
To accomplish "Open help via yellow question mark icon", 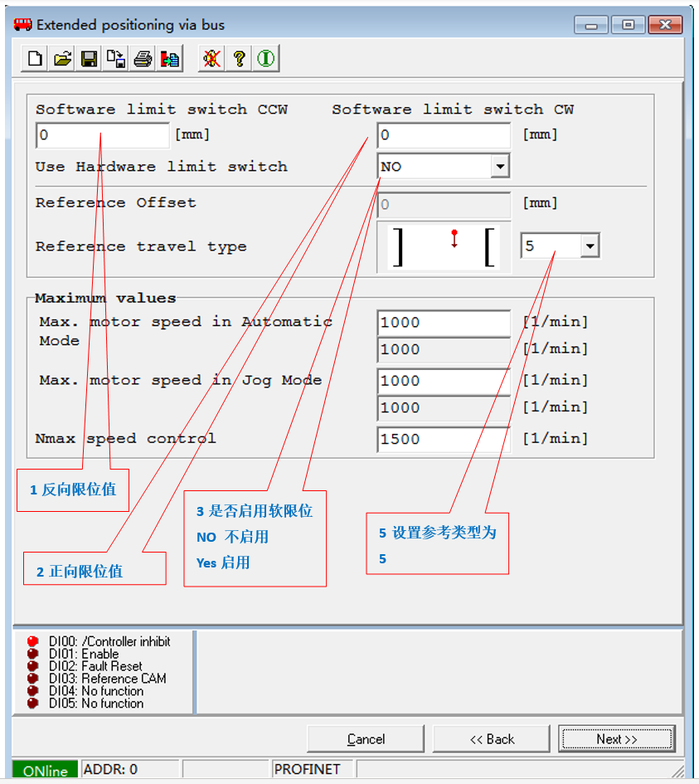I will pos(239,59).
